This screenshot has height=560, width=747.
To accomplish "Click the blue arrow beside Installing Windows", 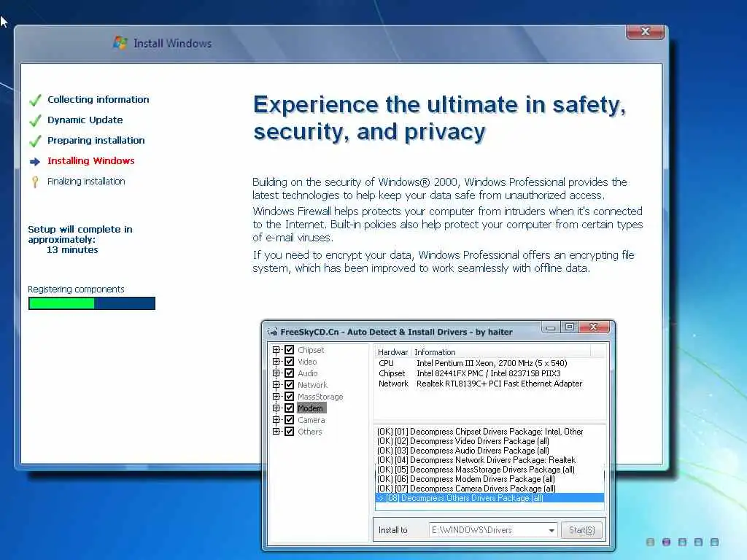I will (x=35, y=161).
